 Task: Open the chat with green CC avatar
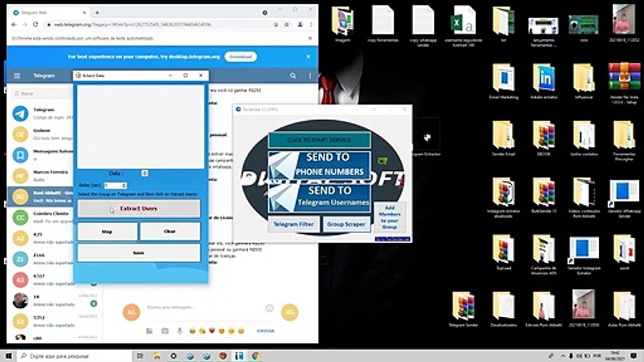click(x=20, y=217)
